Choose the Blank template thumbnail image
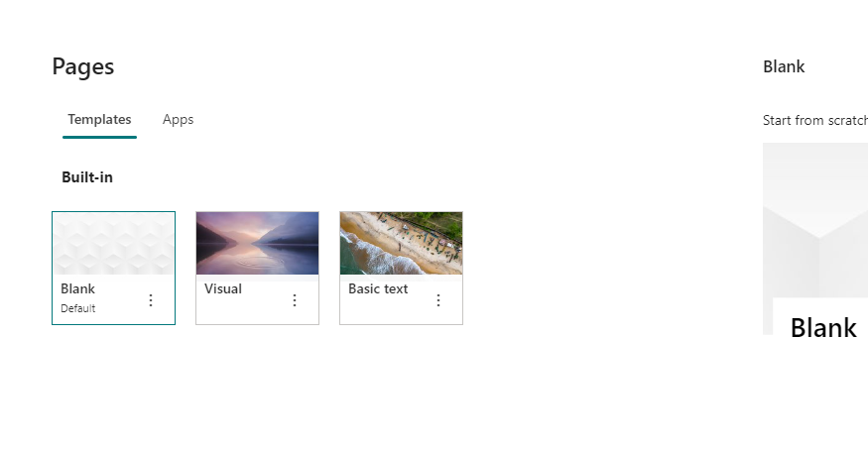This screenshot has width=868, height=451. click(x=113, y=243)
